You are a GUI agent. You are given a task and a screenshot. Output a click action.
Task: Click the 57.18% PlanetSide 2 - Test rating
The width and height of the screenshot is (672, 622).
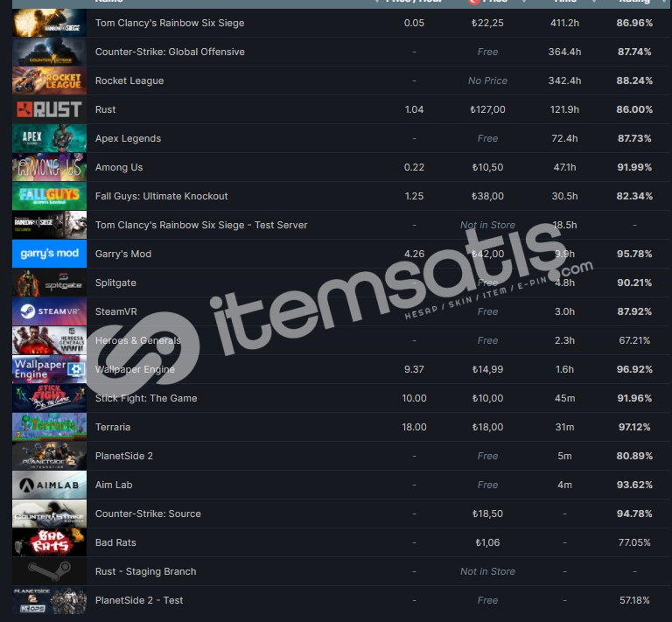634,601
